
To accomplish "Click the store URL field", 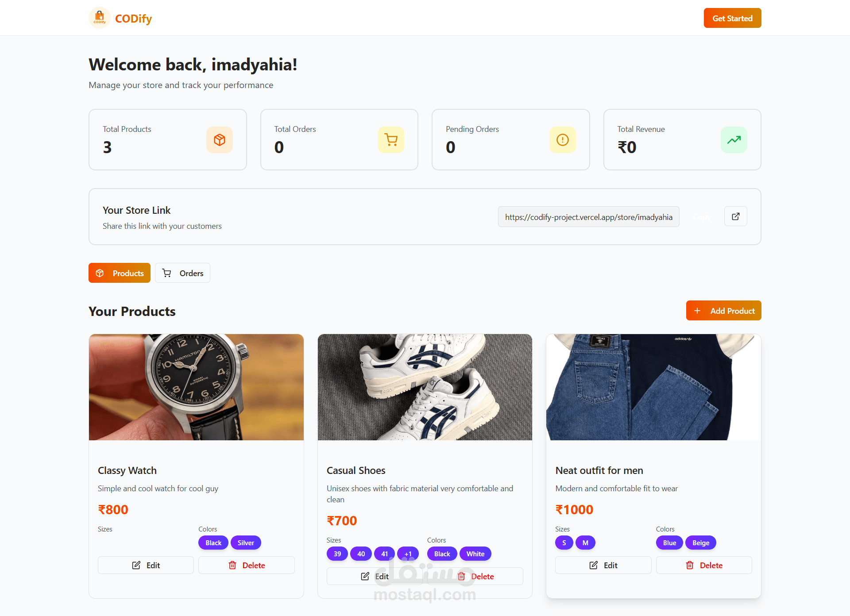I will point(588,217).
